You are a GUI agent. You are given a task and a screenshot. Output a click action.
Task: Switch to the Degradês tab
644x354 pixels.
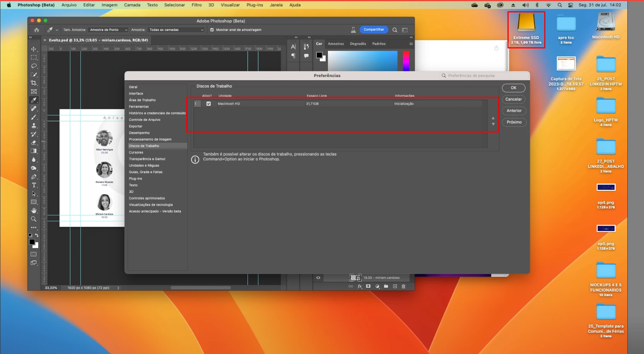click(358, 44)
